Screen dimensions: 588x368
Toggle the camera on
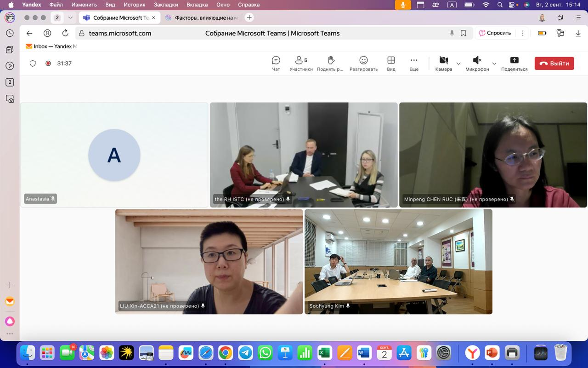pos(443,63)
